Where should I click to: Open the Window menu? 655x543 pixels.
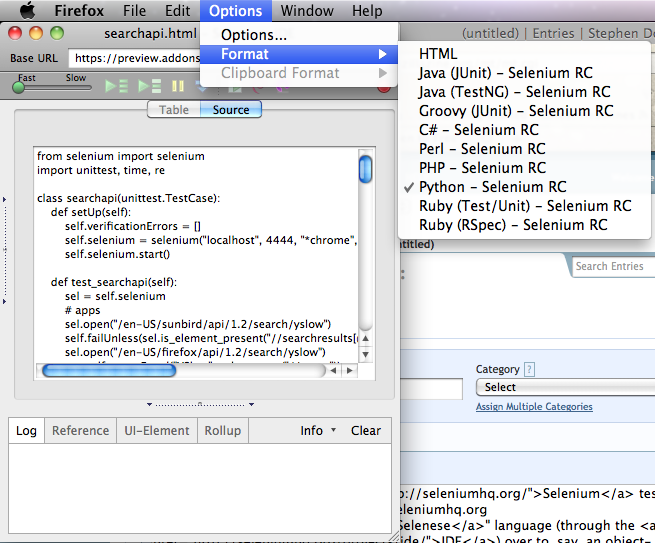307,10
